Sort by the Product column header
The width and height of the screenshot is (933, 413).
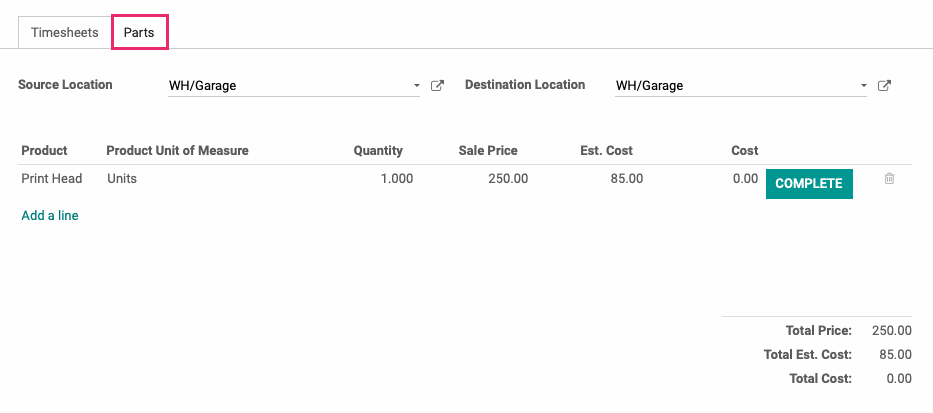click(45, 151)
